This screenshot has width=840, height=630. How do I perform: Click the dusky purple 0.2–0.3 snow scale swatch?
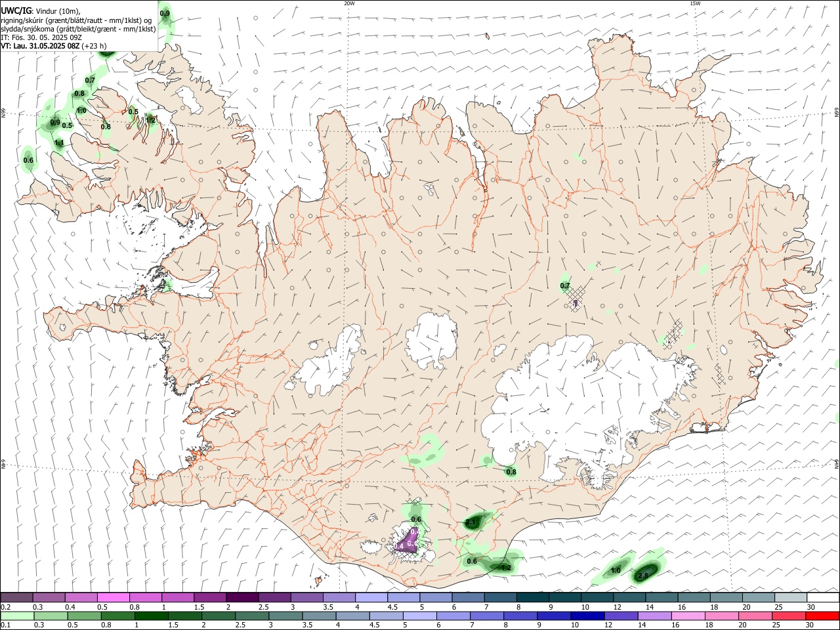[x=17, y=598]
